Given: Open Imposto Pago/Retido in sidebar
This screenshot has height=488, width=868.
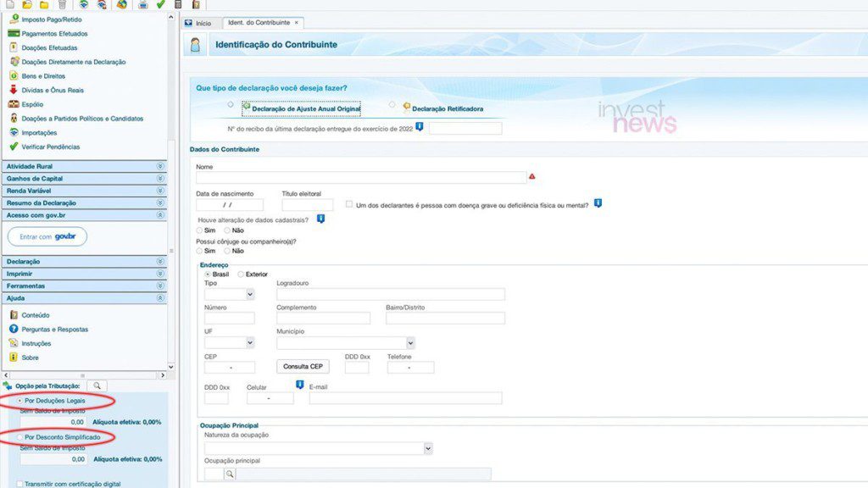Looking at the screenshot, I should click(52, 19).
